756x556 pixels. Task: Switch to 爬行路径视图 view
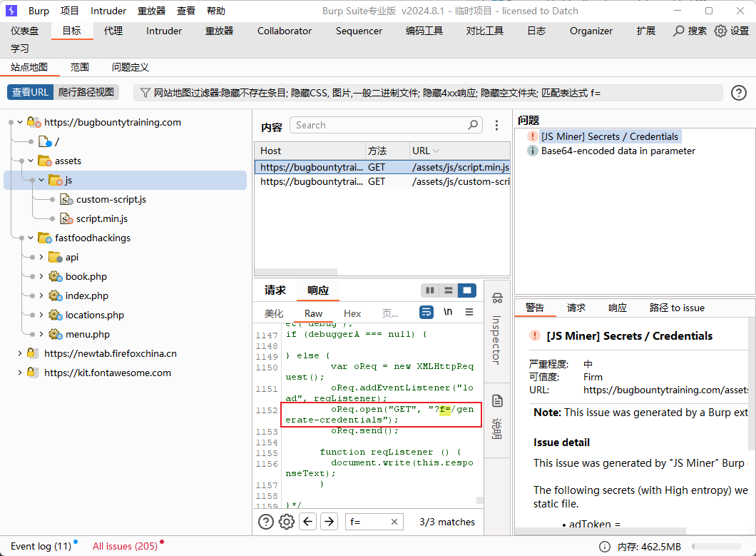coord(86,92)
